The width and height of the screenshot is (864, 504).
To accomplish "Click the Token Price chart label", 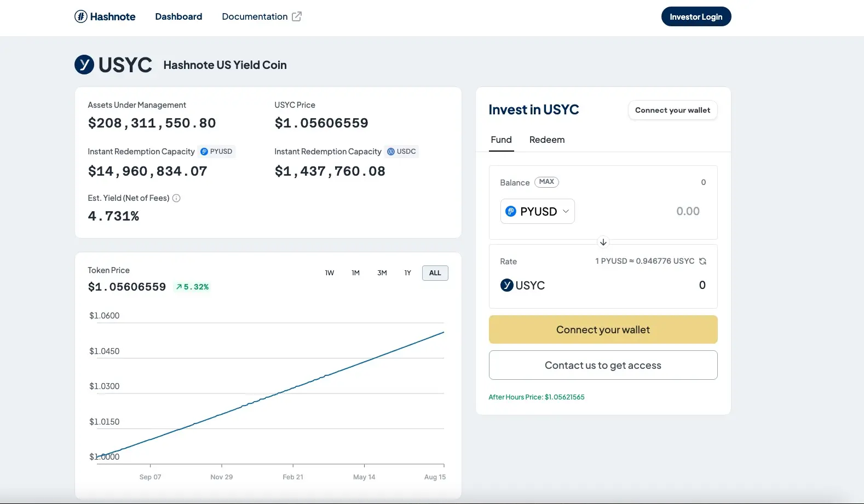I will coord(108,270).
